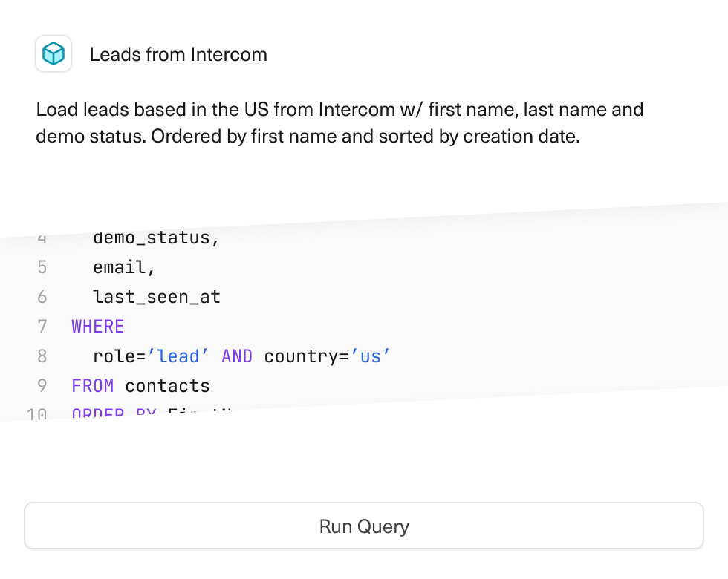Place cursor on last_seen_at line
728x579 pixels.
(x=156, y=297)
